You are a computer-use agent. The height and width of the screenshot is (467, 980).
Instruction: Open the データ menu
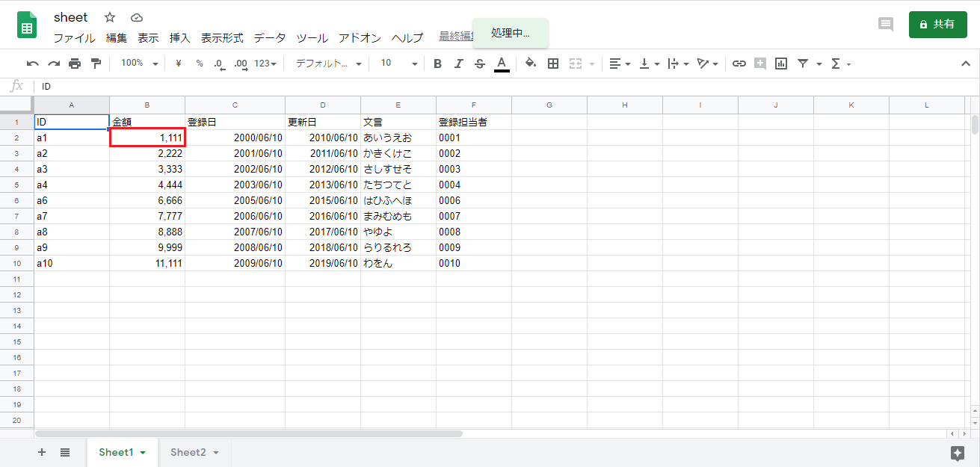pyautogui.click(x=269, y=37)
